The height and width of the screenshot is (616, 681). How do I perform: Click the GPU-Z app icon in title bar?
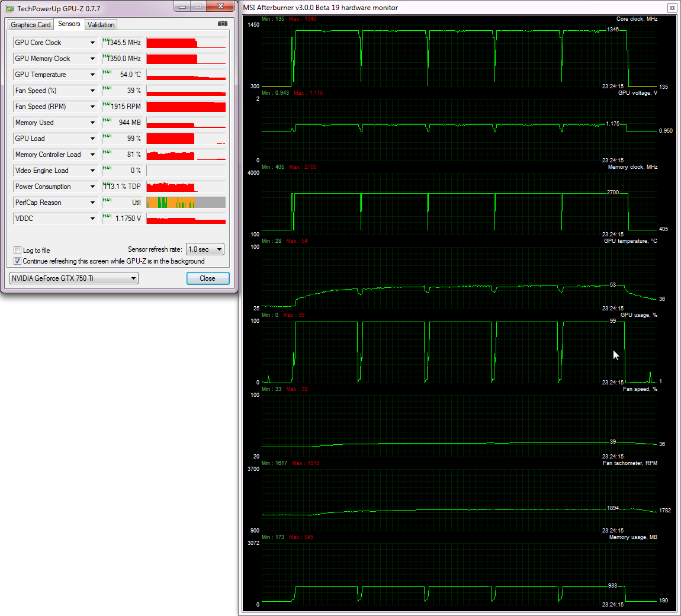[x=9, y=9]
